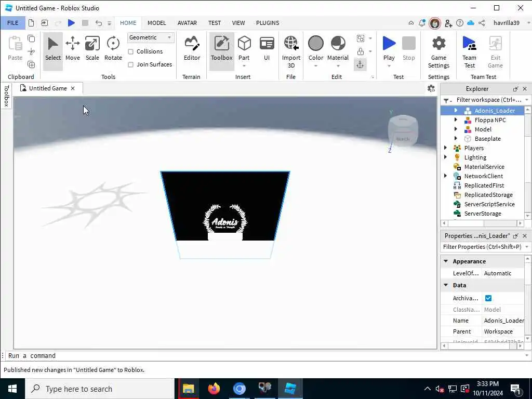Viewport: 532px width, 399px height.
Task: Click the Open place icon in quick access bar
Action: 45,23
